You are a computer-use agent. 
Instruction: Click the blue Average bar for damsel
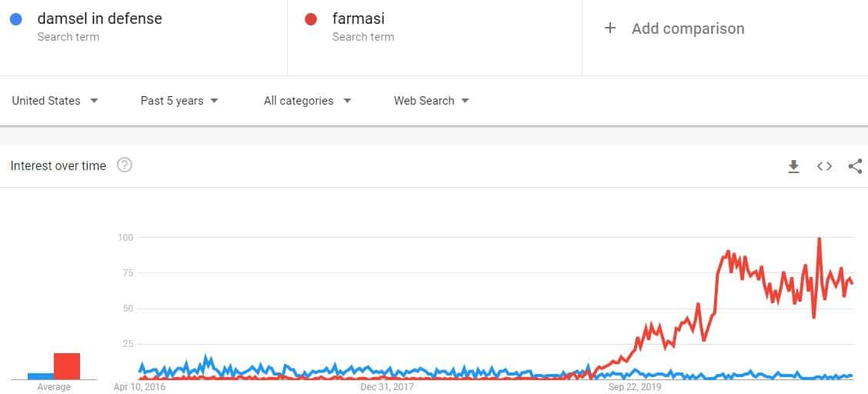pyautogui.click(x=41, y=376)
